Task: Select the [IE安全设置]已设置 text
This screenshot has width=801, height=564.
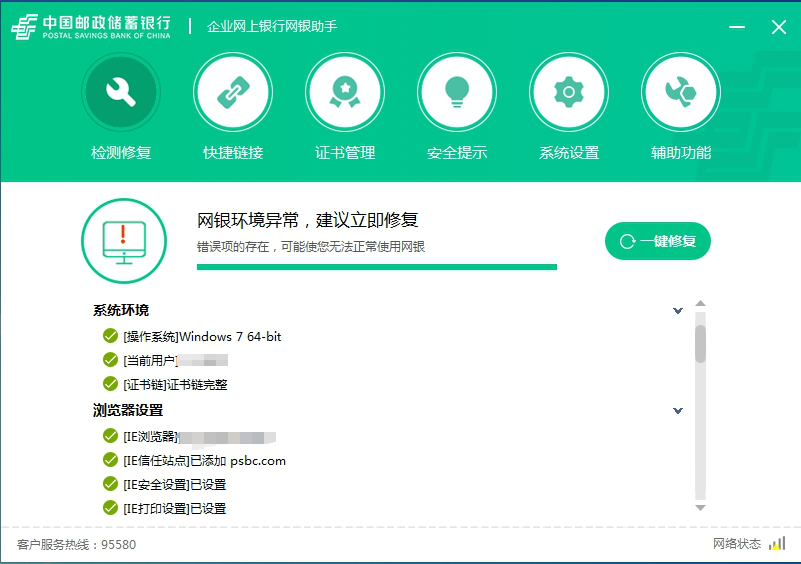Action: click(x=175, y=485)
